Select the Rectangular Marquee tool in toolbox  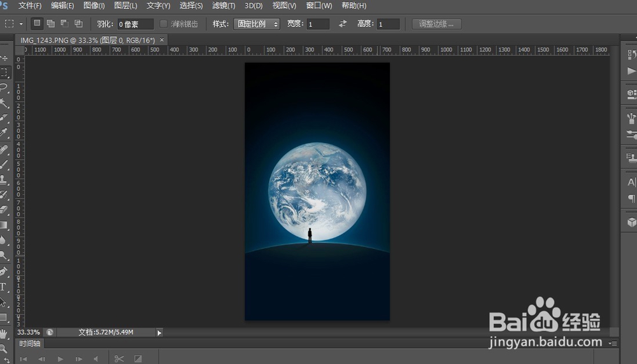(x=4, y=73)
